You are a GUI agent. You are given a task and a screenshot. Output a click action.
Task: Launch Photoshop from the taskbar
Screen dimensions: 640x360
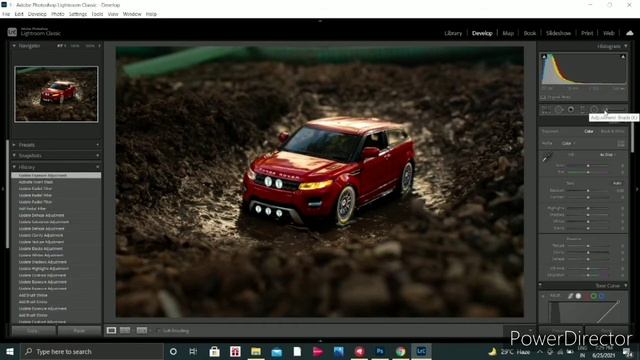click(x=380, y=351)
